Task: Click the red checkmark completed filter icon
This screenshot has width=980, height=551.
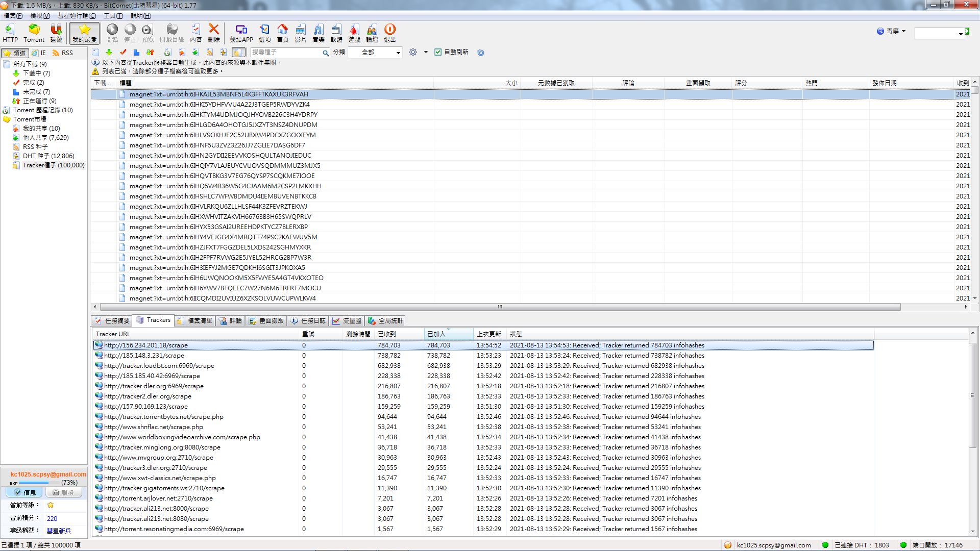Action: tap(123, 52)
